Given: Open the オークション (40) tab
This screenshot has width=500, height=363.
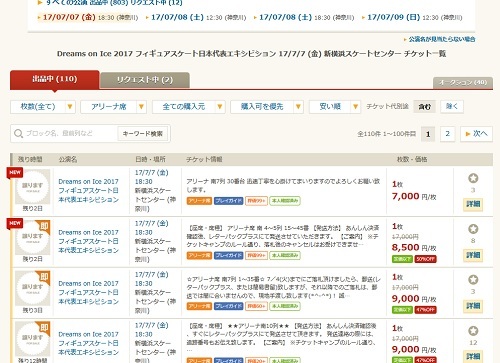Looking at the screenshot, I should pyautogui.click(x=463, y=82).
